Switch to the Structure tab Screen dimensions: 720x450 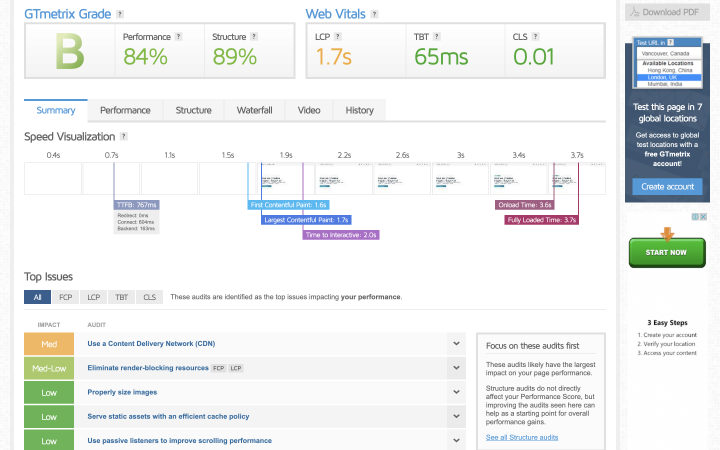pos(193,110)
